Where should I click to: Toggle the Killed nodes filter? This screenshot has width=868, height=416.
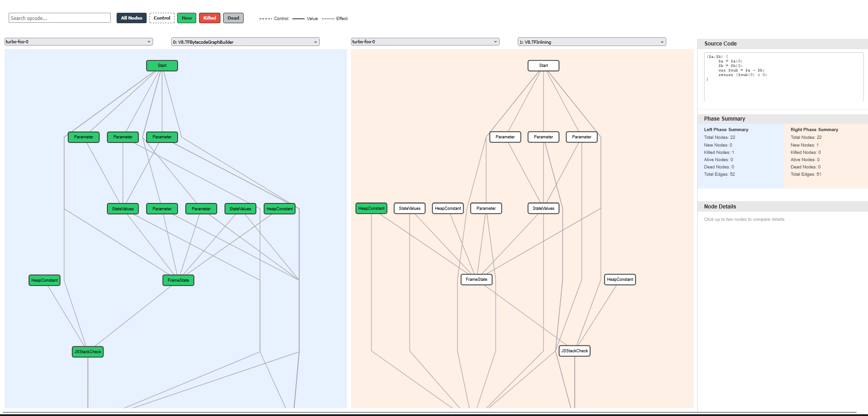(x=210, y=18)
